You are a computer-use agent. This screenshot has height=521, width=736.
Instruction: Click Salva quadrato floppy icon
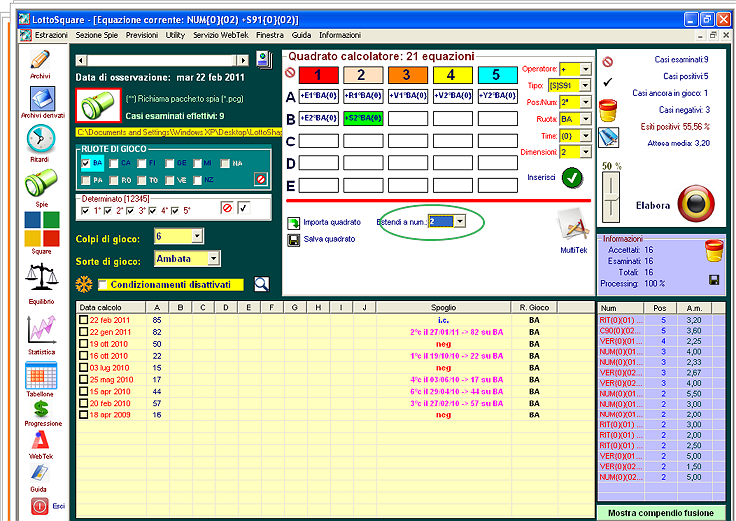coord(293,240)
